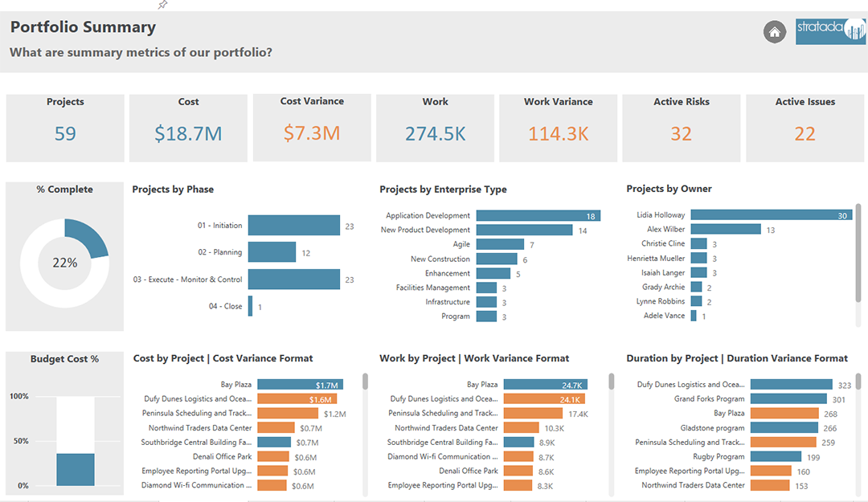Select Lidia Holloway owner bar
868x502 pixels.
pos(771,214)
